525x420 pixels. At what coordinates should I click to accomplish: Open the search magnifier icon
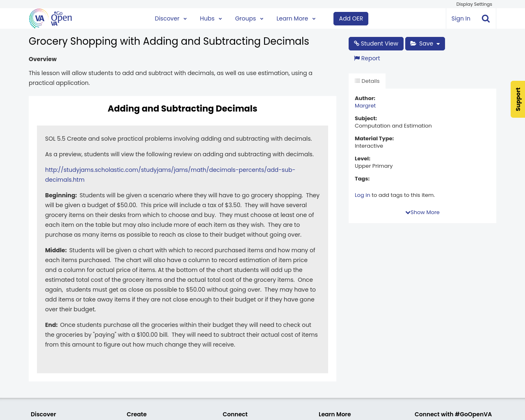point(486,18)
